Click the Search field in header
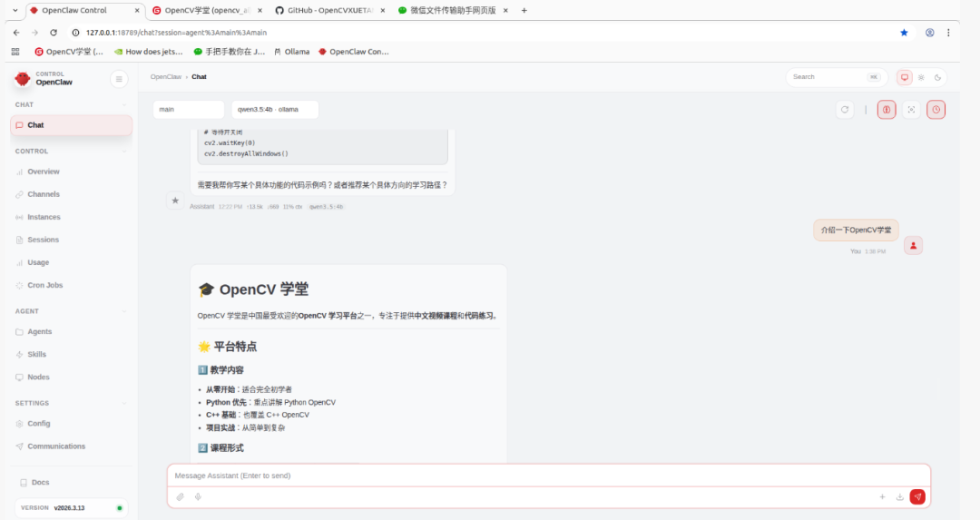The height and width of the screenshot is (520, 980). (x=837, y=77)
